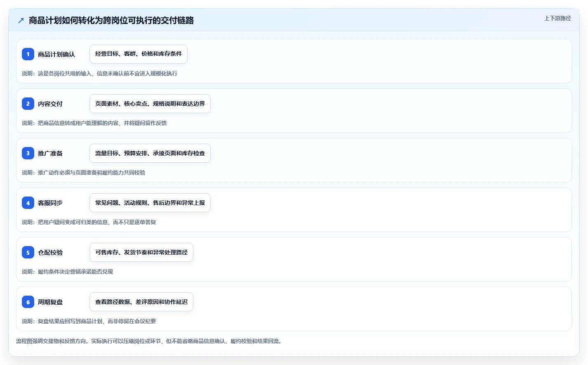
Task: Click the arrow icon beside the flowchart title
Action: (x=21, y=20)
